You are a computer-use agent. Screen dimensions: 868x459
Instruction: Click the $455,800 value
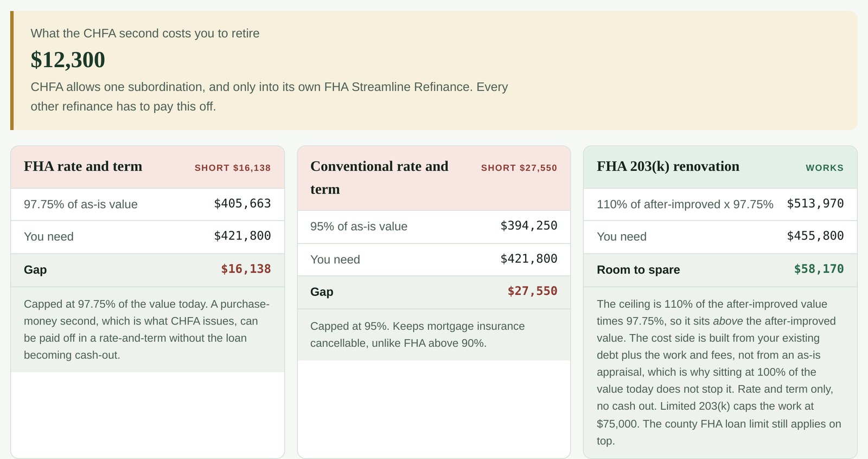(x=815, y=236)
